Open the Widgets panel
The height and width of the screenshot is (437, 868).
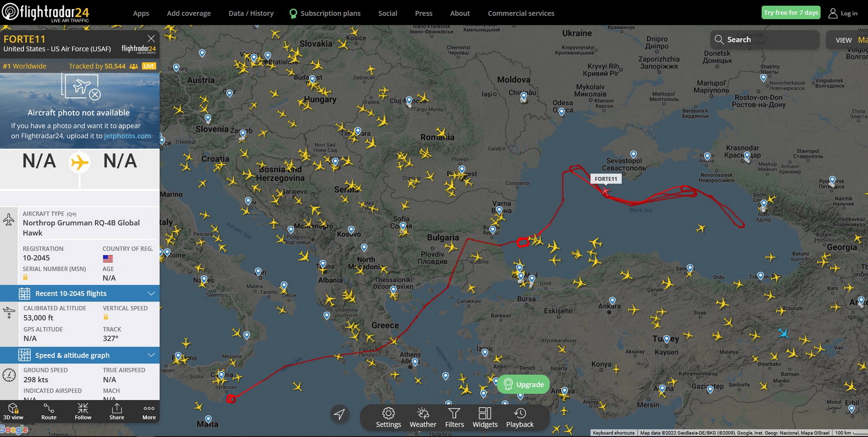(485, 417)
